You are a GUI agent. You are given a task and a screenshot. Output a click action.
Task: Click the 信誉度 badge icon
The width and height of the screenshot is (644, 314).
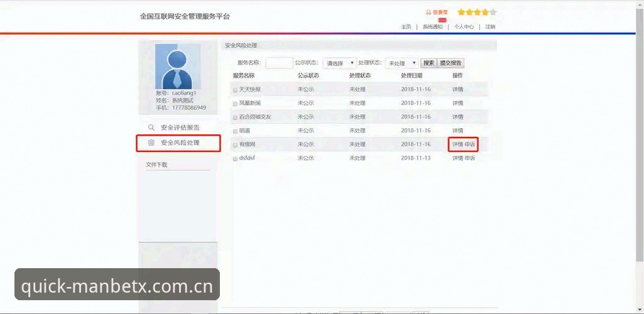click(428, 13)
